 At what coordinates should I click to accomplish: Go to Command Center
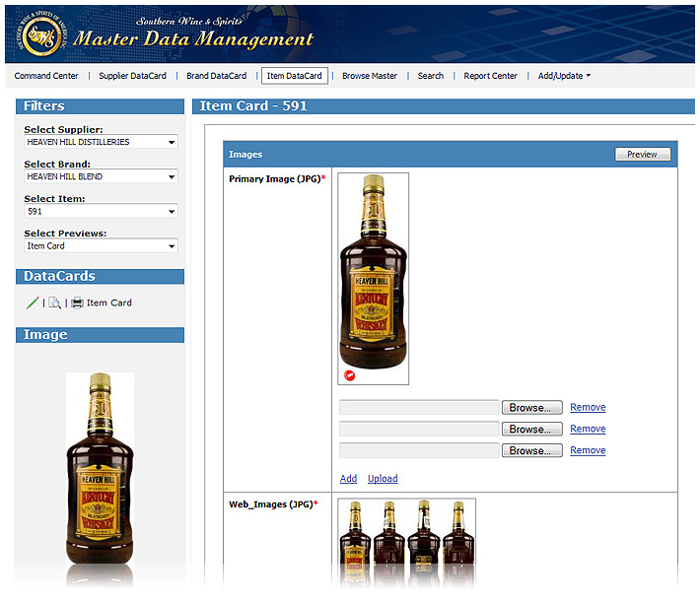click(46, 76)
